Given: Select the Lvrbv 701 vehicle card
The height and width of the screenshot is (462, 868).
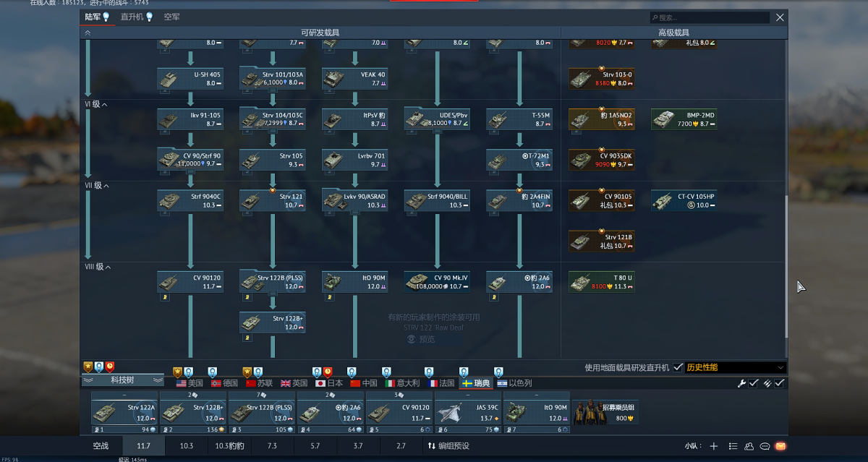Looking at the screenshot, I should click(x=354, y=159).
